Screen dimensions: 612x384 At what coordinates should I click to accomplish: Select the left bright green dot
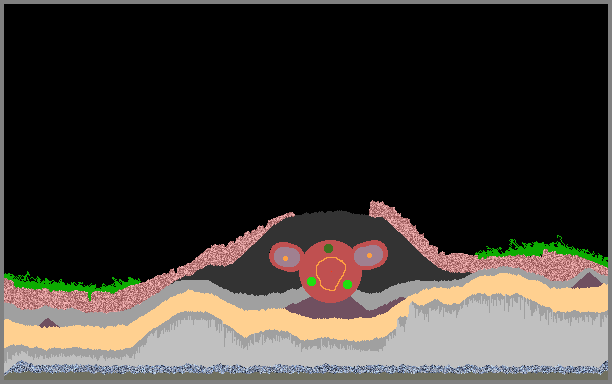pyautogui.click(x=311, y=281)
